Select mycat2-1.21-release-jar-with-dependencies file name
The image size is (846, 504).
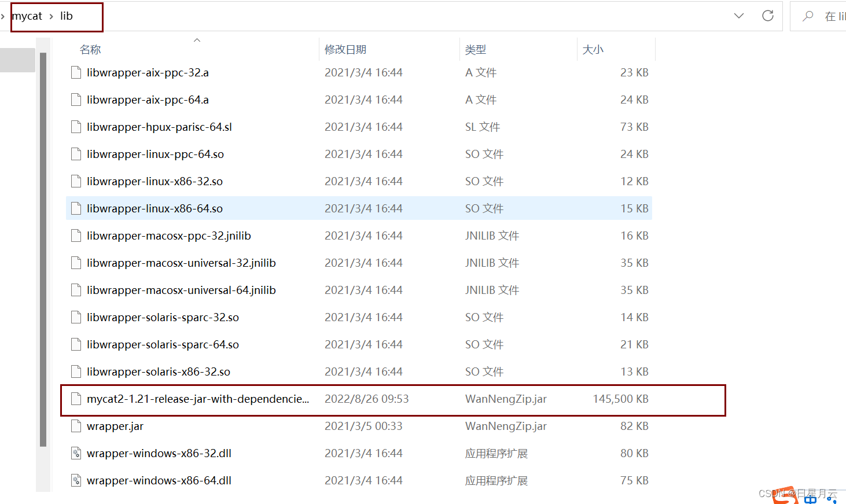(198, 399)
